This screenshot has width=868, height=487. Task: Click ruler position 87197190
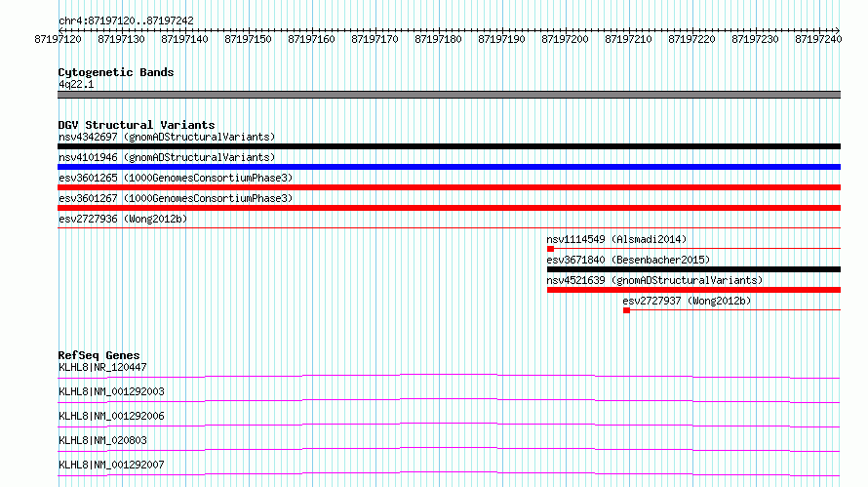click(x=501, y=39)
